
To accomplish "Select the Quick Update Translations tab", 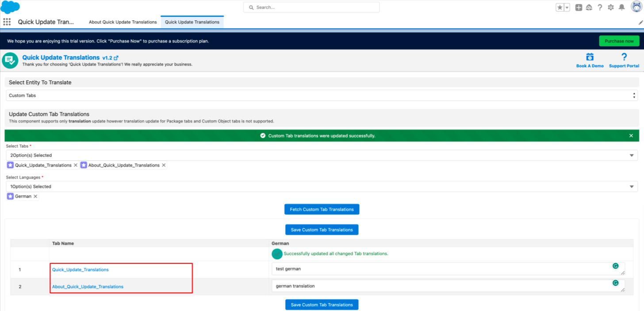I will pos(192,22).
